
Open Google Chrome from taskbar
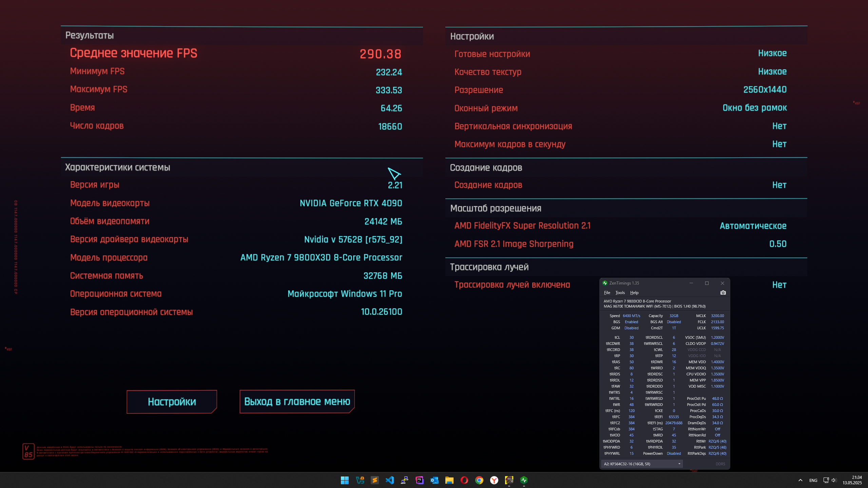479,480
